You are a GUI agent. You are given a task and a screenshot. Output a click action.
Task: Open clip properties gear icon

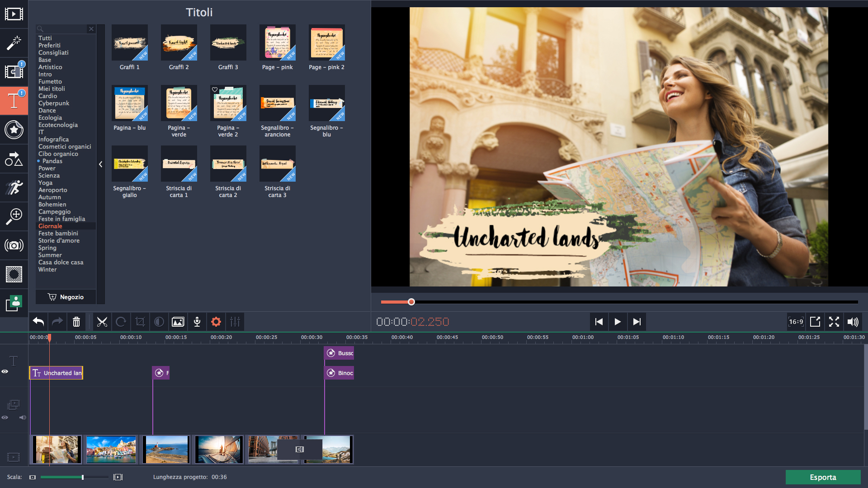(x=216, y=322)
